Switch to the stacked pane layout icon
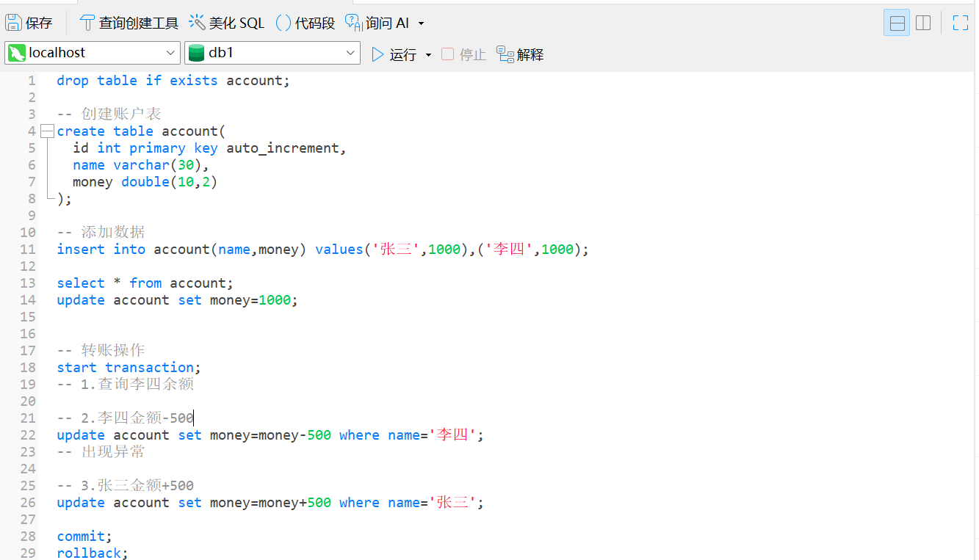Screen dimensions: 979x560 point(897,23)
